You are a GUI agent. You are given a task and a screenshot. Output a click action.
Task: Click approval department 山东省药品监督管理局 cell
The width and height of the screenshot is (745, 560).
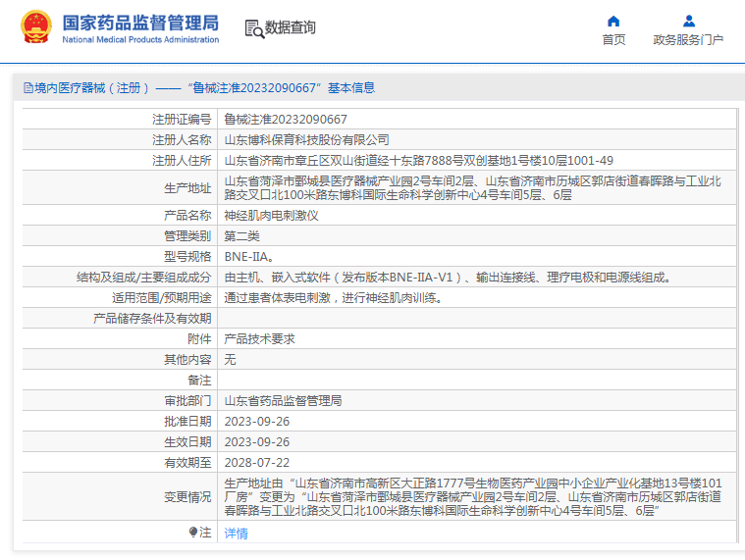click(x=283, y=400)
